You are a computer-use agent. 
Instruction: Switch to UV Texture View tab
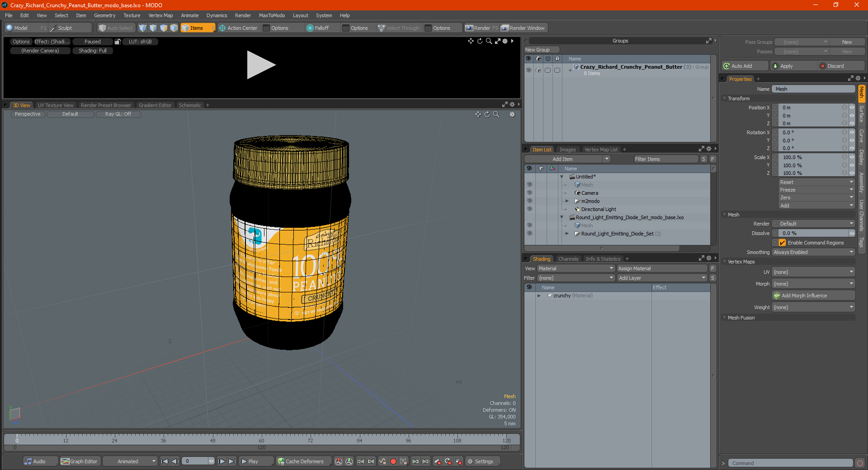tap(56, 105)
